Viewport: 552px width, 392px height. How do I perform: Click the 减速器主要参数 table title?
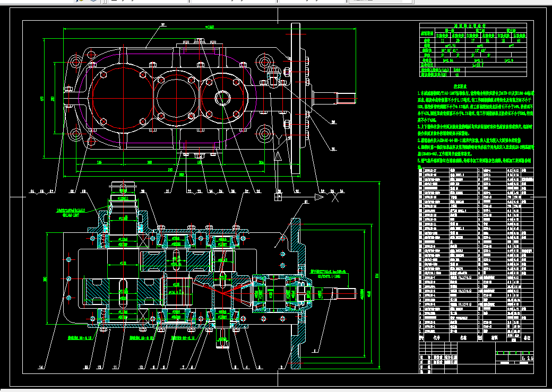click(472, 25)
